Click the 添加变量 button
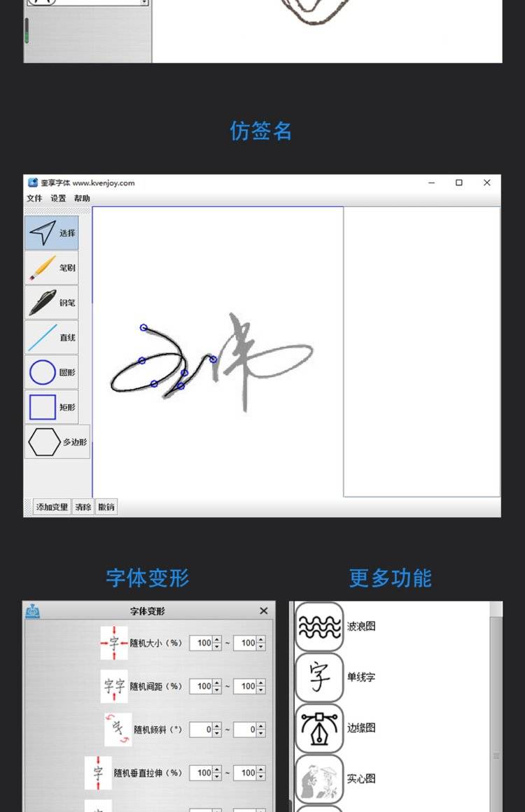 (x=52, y=507)
